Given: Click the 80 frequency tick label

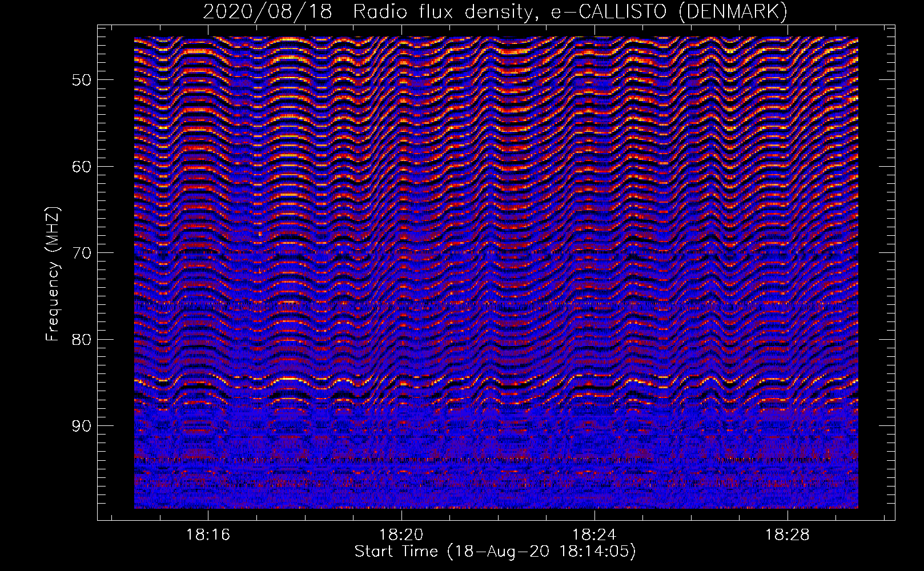Looking at the screenshot, I should 81,340.
